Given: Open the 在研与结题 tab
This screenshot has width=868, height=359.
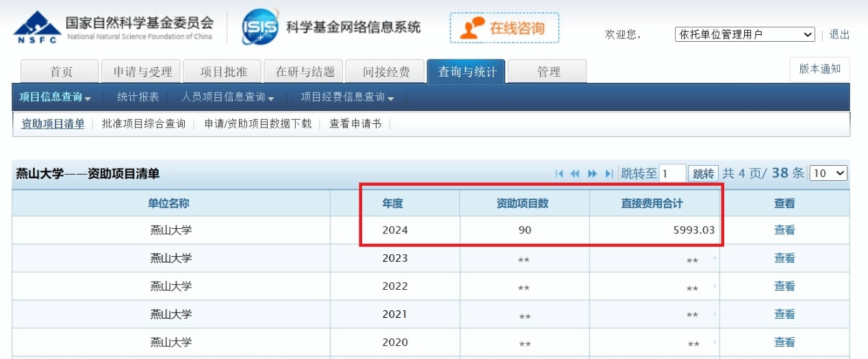Looking at the screenshot, I should tap(305, 72).
